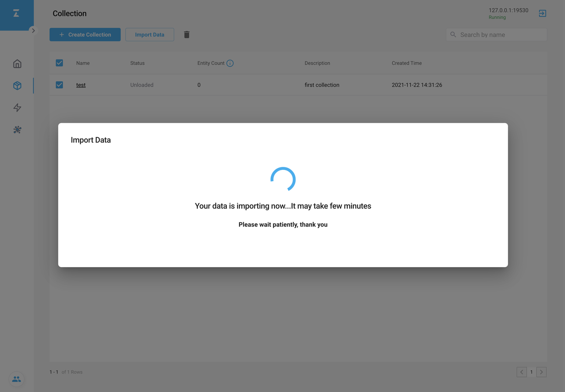Click the users icon at sidebar bottom
The image size is (565, 392).
pyautogui.click(x=16, y=379)
